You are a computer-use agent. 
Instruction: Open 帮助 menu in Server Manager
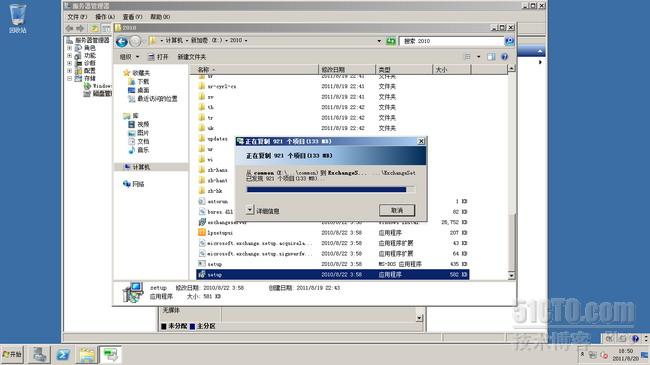(160, 17)
